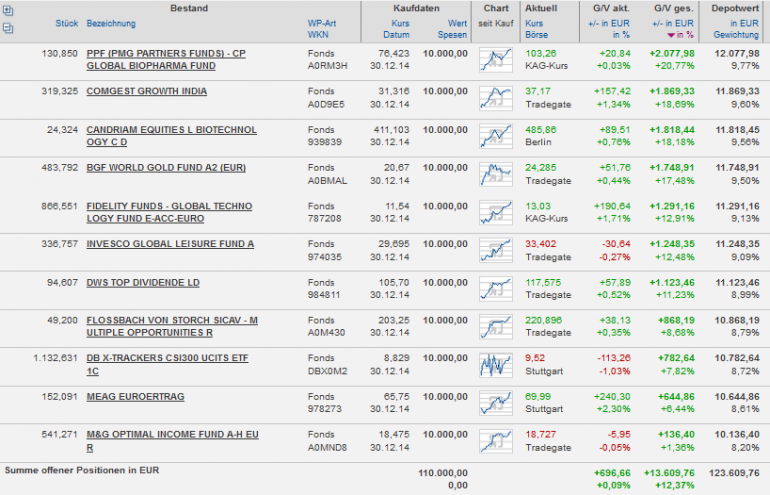
Task: View chart thumbnail for DB X-Trackers CSI300
Action: (495, 365)
